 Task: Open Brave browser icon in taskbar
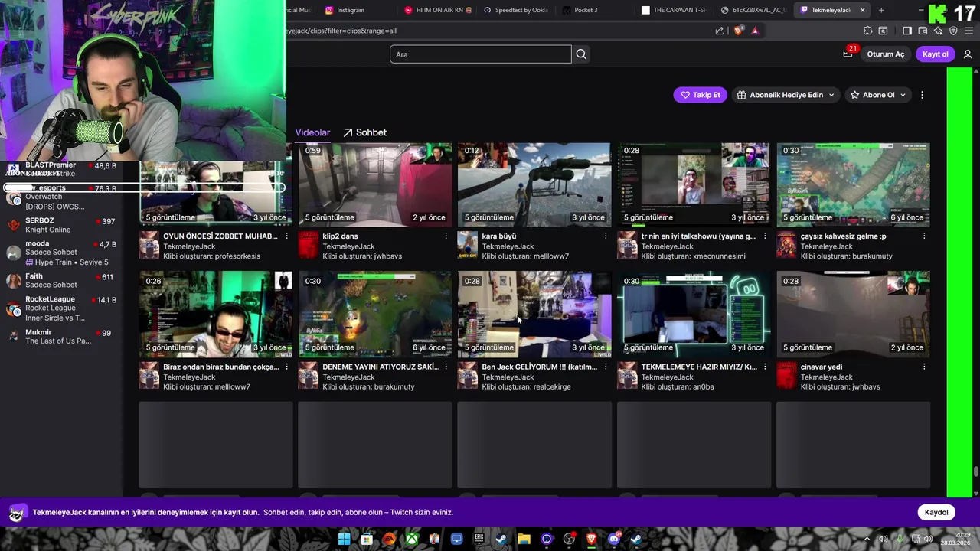[x=591, y=539]
